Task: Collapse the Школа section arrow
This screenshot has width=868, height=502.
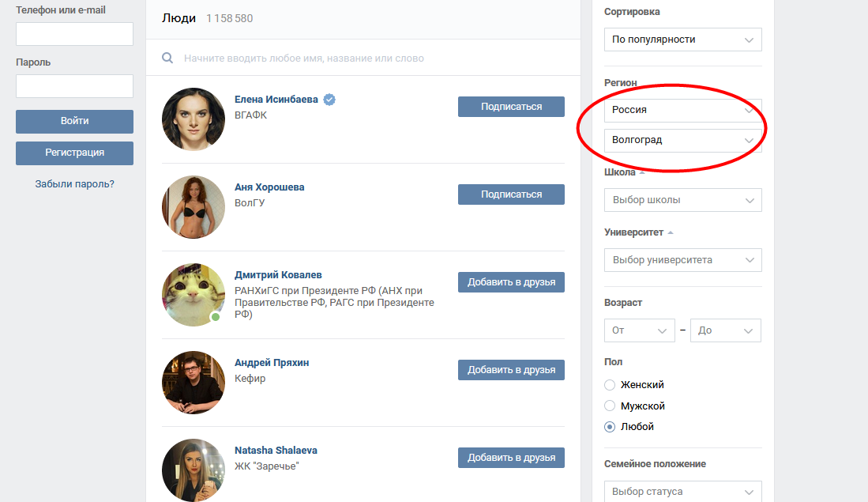Action: coord(642,172)
